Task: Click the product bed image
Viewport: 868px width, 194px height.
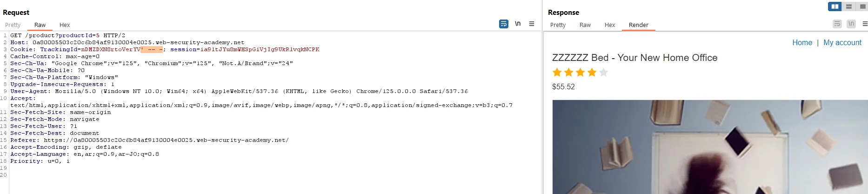Action: (710, 147)
